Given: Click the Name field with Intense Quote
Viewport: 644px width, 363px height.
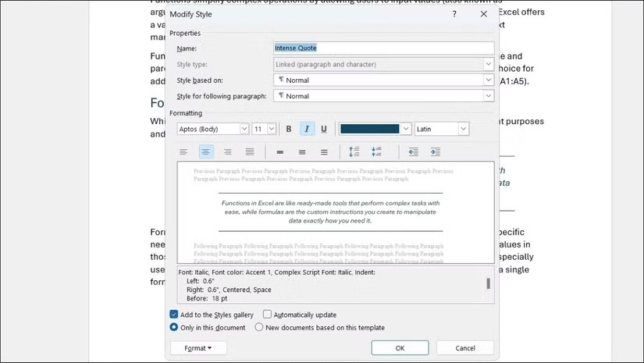Looking at the screenshot, I should 383,48.
